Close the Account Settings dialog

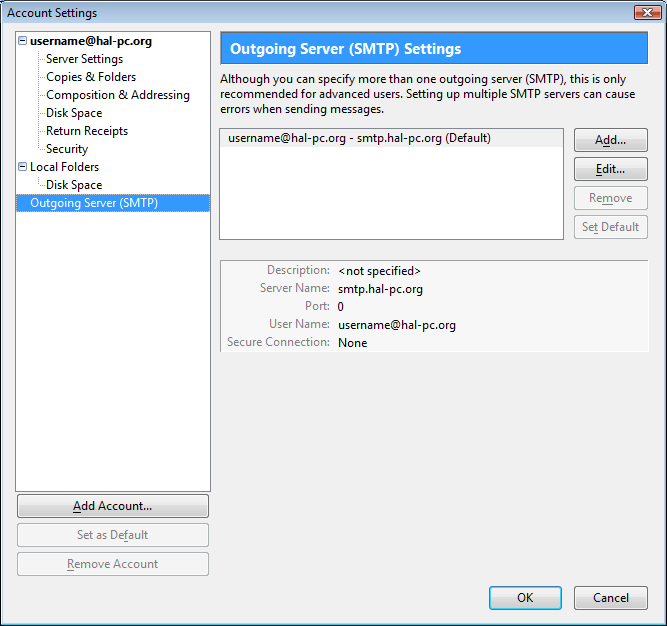tap(647, 12)
